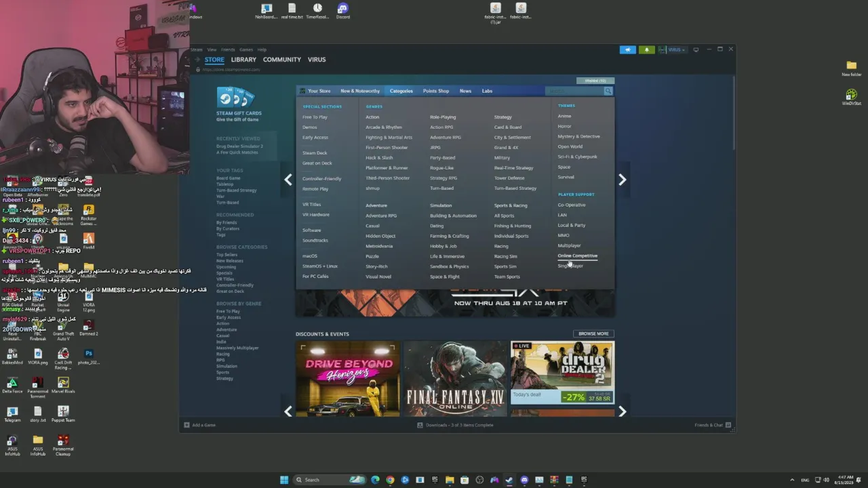Click Add a Game plus icon
The height and width of the screenshot is (488, 868).
(187, 425)
